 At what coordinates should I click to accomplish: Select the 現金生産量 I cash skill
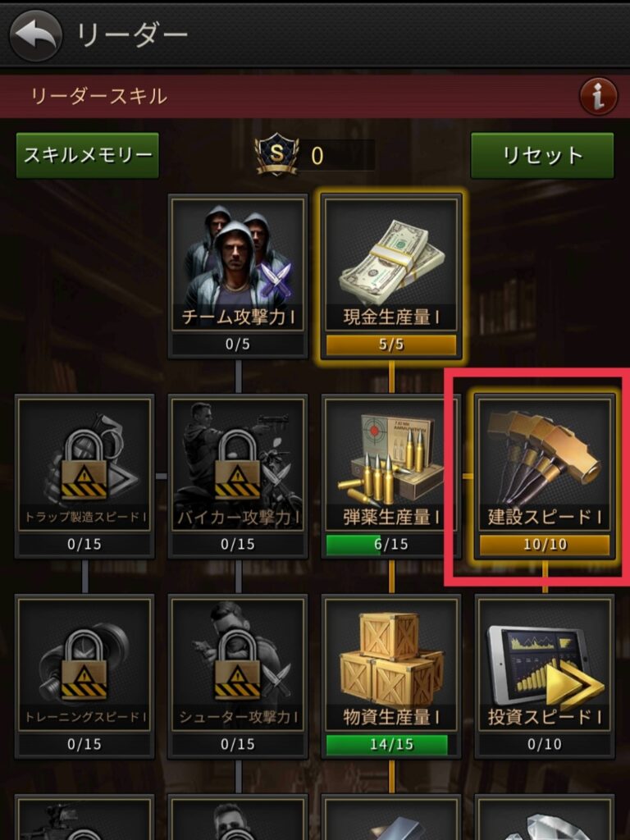391,265
